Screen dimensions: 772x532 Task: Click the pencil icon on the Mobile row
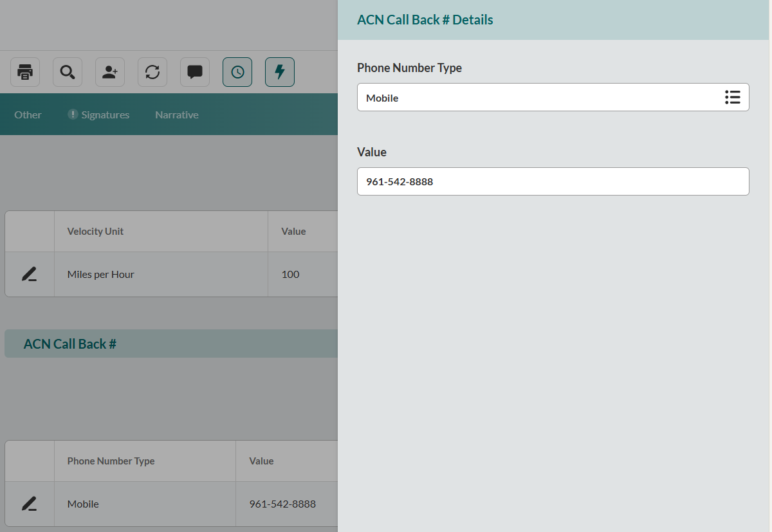[29, 504]
